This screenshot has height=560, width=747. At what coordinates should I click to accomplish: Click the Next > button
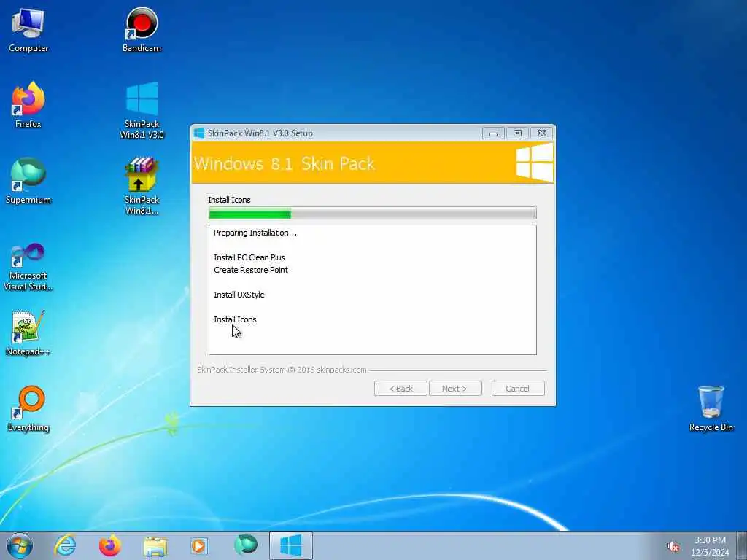click(x=455, y=389)
